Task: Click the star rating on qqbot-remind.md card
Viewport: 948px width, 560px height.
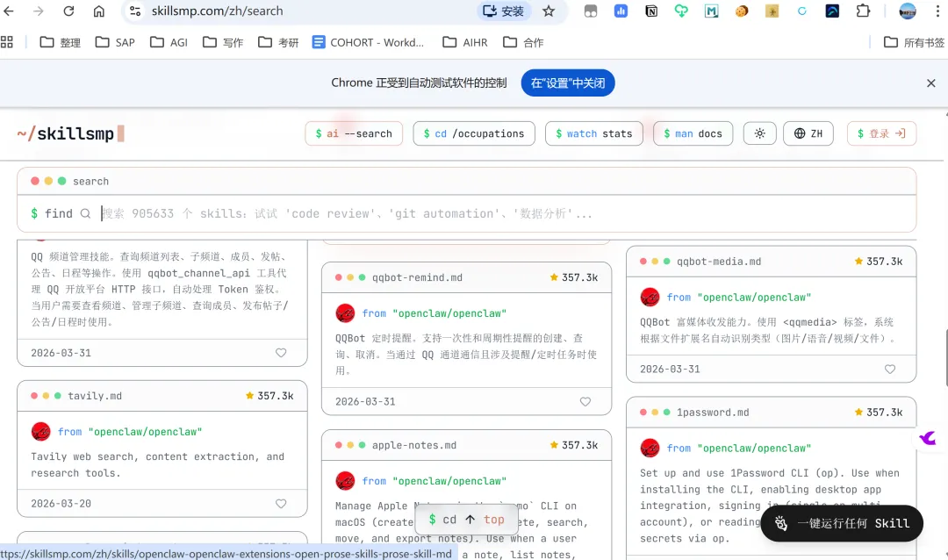Action: click(x=574, y=277)
